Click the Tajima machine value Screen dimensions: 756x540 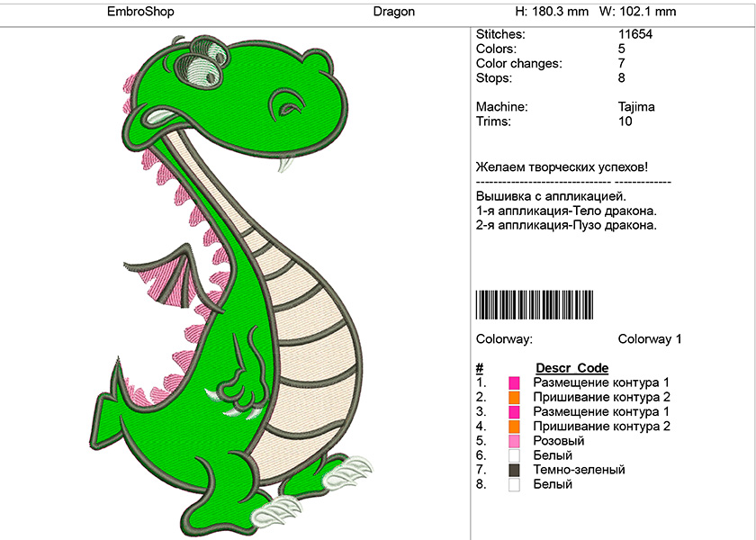point(636,107)
